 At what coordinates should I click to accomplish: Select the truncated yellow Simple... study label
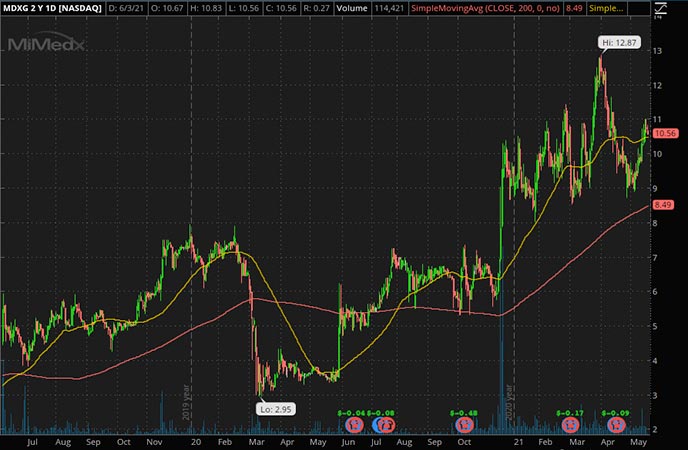606,8
